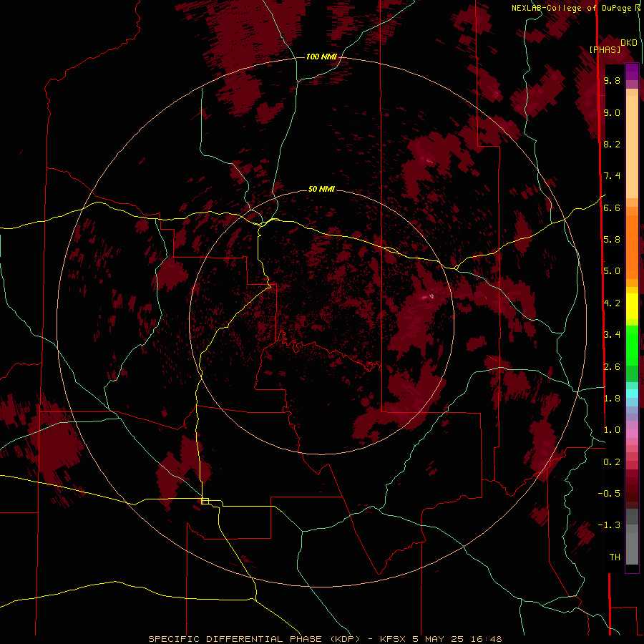Click the 1.8 value on the color scale
The height and width of the screenshot is (644, 644).
click(x=612, y=399)
